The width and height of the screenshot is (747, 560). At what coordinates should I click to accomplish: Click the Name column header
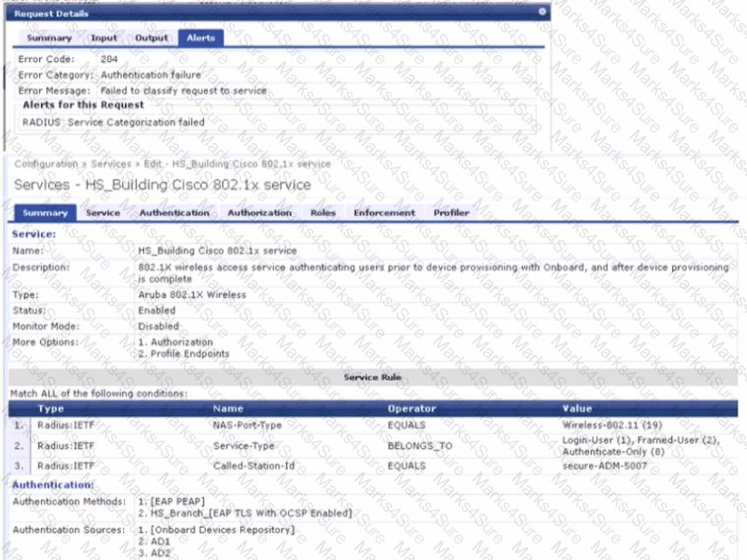pos(228,408)
